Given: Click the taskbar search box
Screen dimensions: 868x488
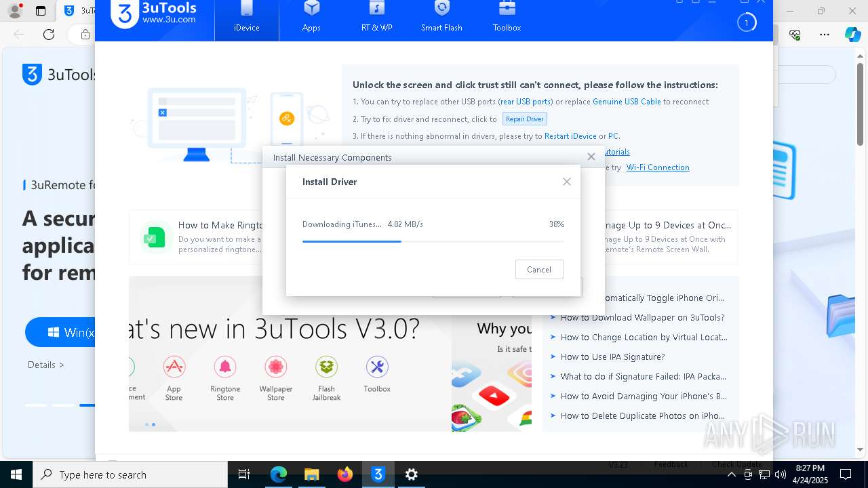Looking at the screenshot, I should [x=130, y=474].
